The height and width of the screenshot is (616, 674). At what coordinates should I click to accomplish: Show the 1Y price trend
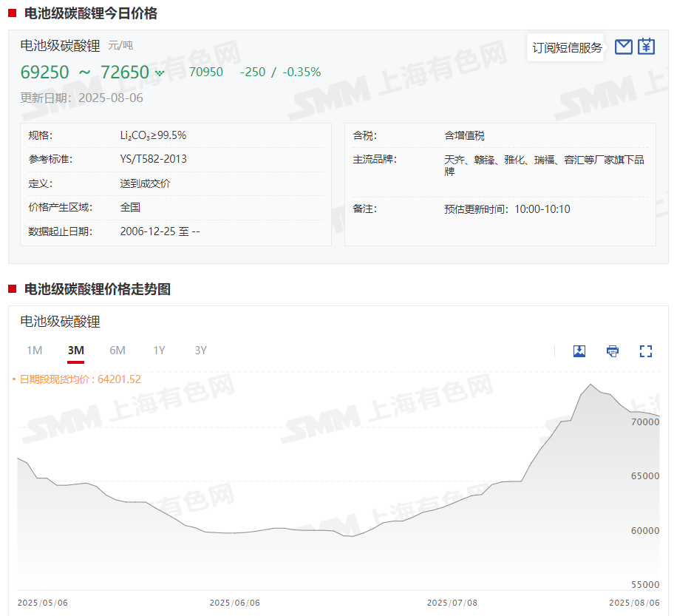[159, 351]
